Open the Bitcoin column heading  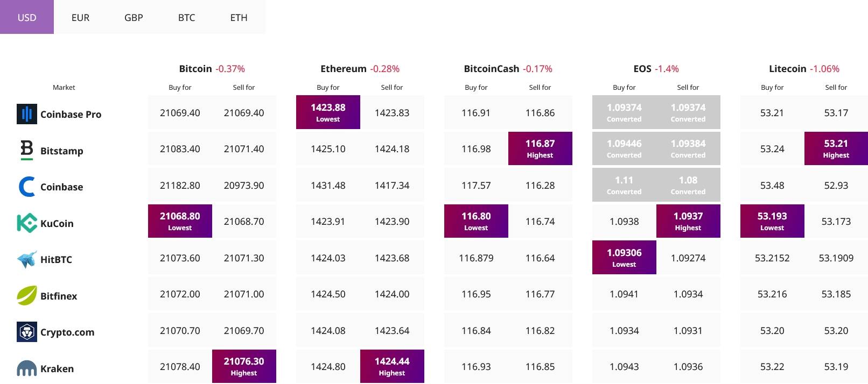[x=195, y=69]
